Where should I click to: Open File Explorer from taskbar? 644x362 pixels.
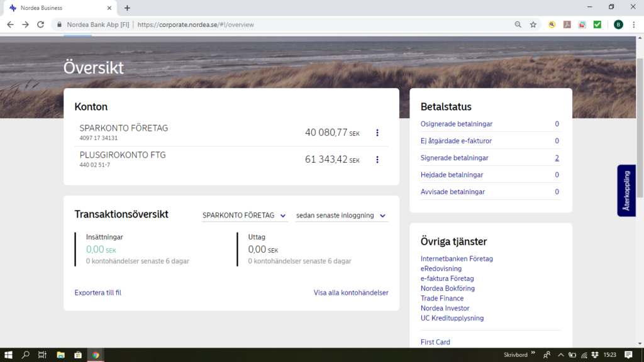coord(61,355)
